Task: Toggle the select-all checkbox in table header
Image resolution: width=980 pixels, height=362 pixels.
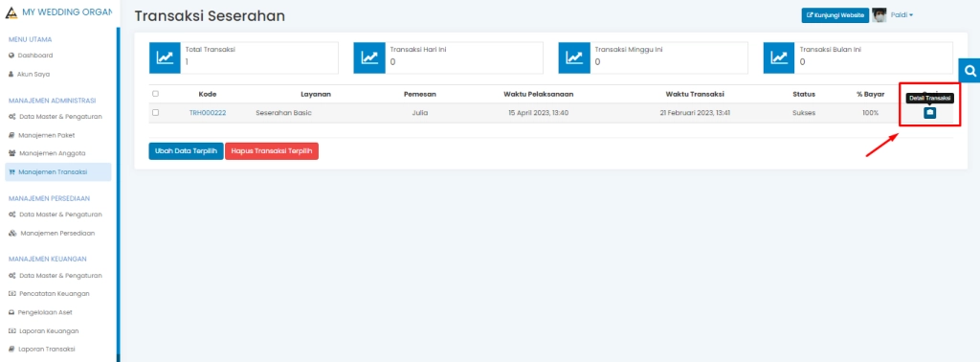Action: [156, 94]
